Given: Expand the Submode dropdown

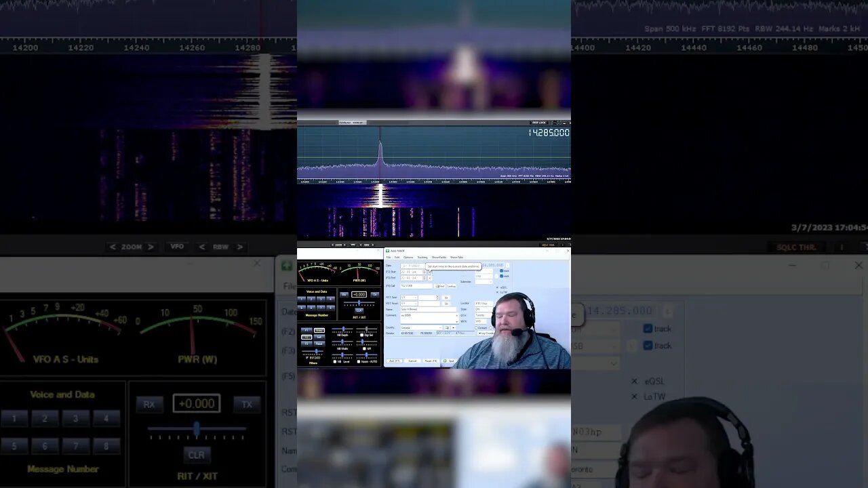Looking at the screenshot, I should point(490,282).
